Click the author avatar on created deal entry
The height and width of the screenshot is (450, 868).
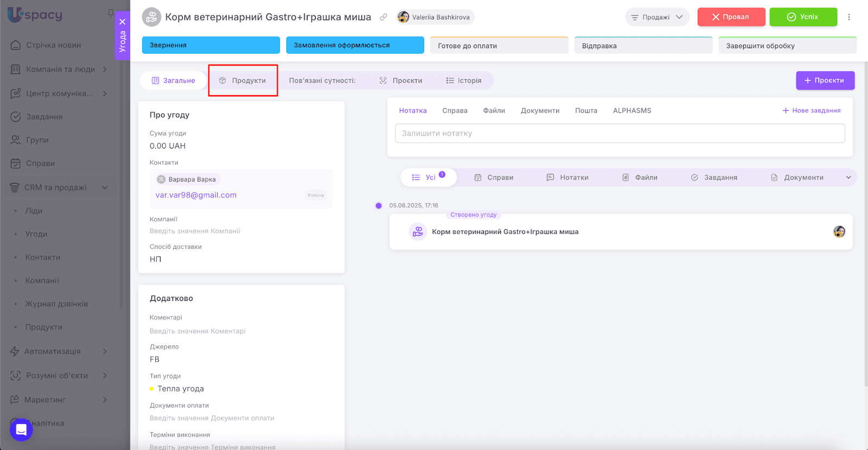point(839,232)
